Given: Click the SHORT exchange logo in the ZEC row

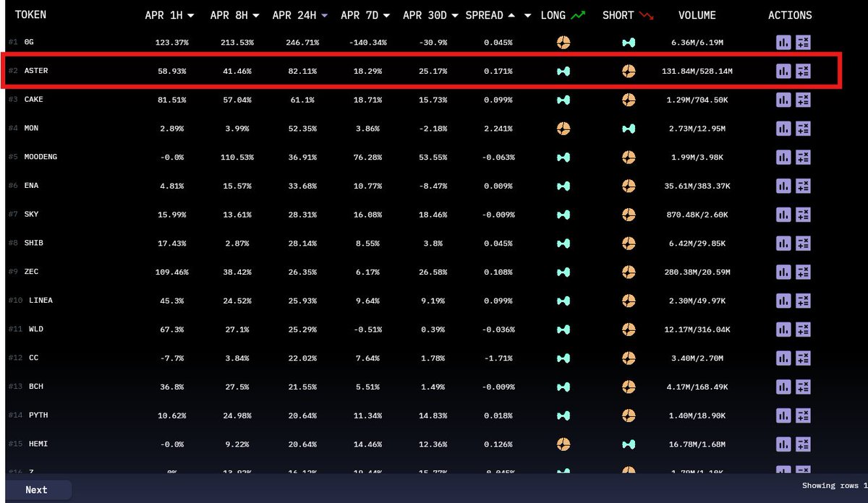Looking at the screenshot, I should point(629,272).
